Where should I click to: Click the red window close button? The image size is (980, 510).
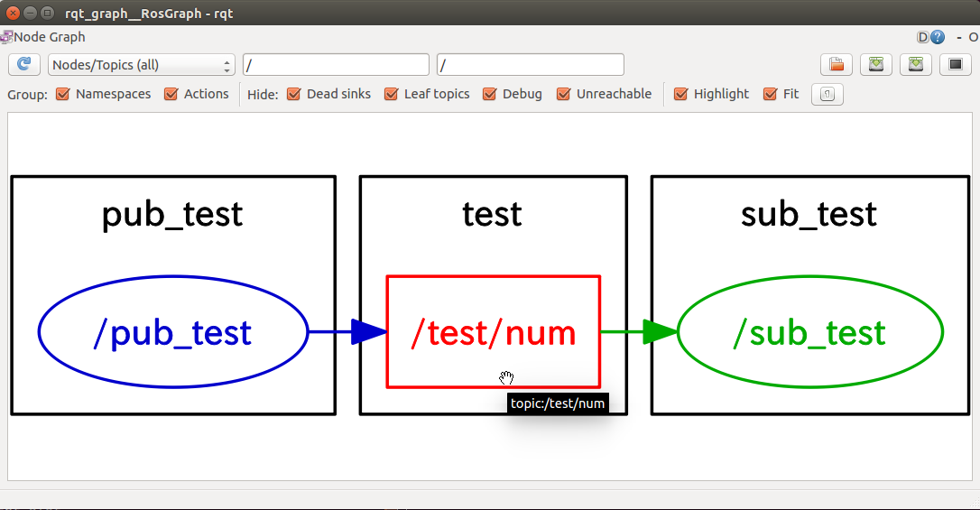13,12
